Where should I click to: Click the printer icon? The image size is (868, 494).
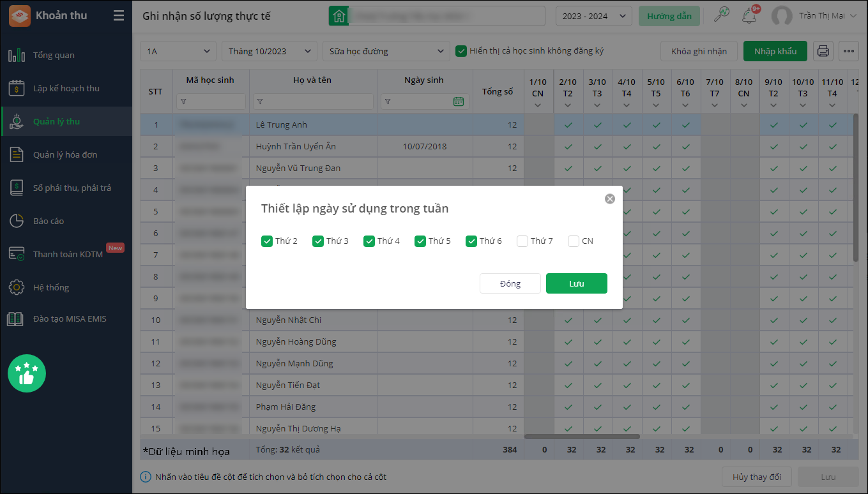[x=823, y=51]
